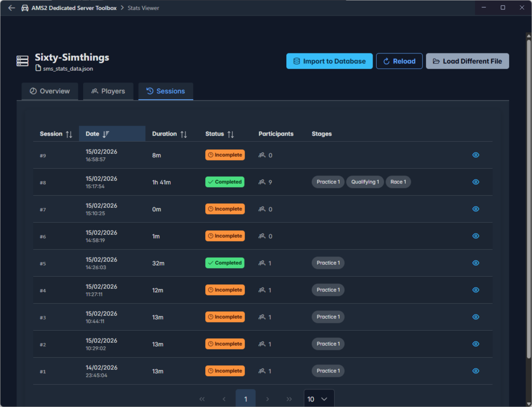The height and width of the screenshot is (407, 532).
Task: Jump to last page double chevron
Action: [289, 399]
